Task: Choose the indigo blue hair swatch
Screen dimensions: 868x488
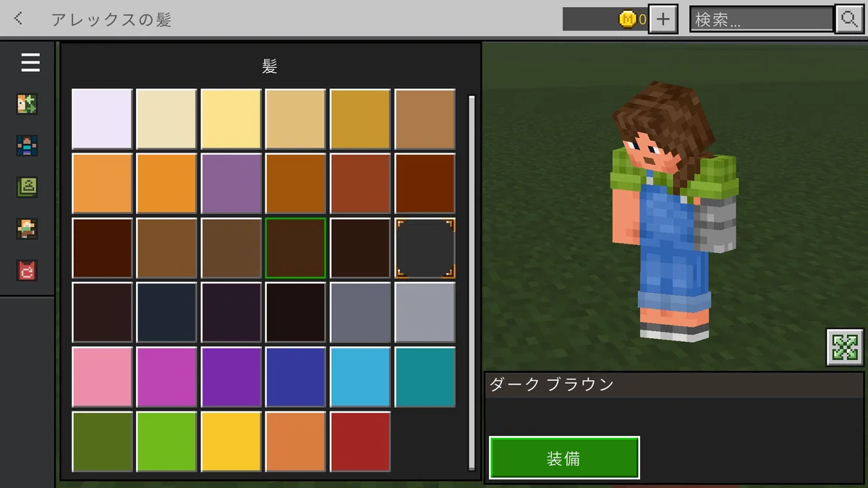Action: point(295,377)
